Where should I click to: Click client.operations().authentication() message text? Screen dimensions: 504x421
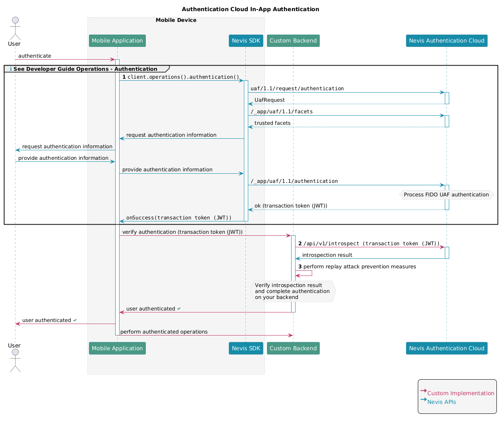183,77
